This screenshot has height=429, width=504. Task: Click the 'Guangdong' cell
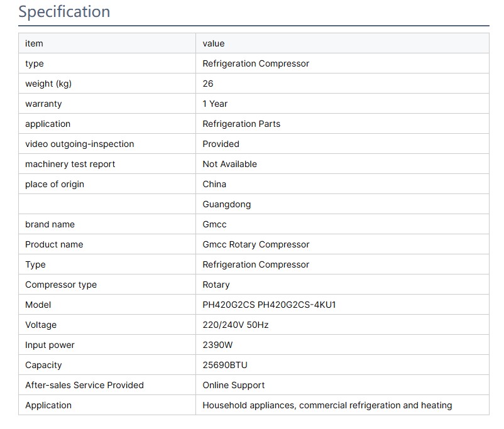(x=226, y=204)
